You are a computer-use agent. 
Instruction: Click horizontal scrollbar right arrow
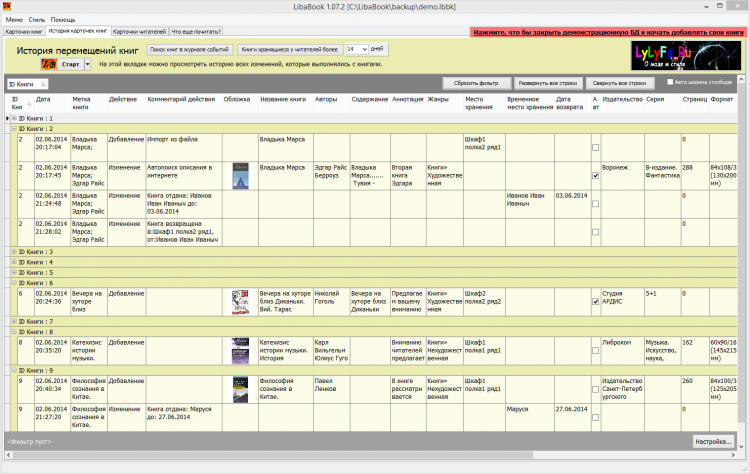tap(733, 455)
